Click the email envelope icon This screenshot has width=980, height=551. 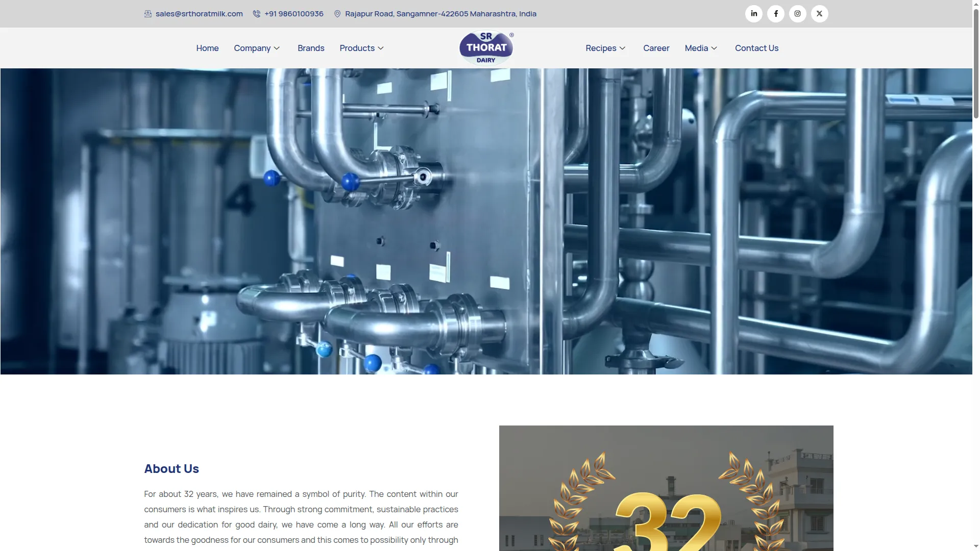point(148,14)
